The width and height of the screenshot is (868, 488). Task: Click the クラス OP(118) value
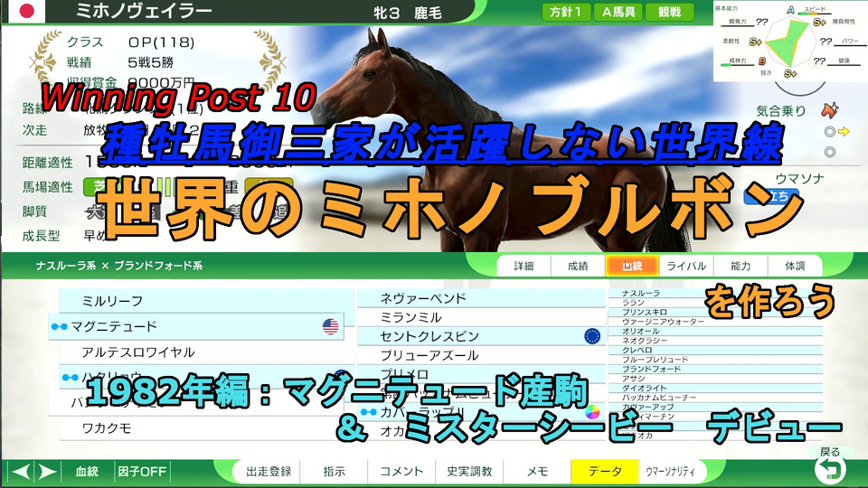point(161,42)
